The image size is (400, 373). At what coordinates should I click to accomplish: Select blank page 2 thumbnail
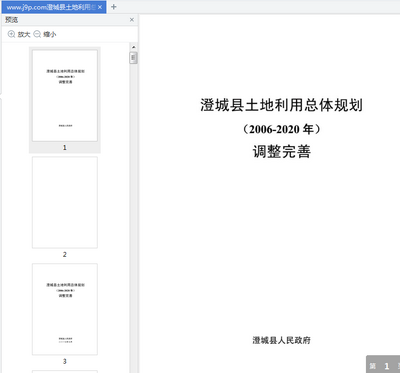(65, 202)
